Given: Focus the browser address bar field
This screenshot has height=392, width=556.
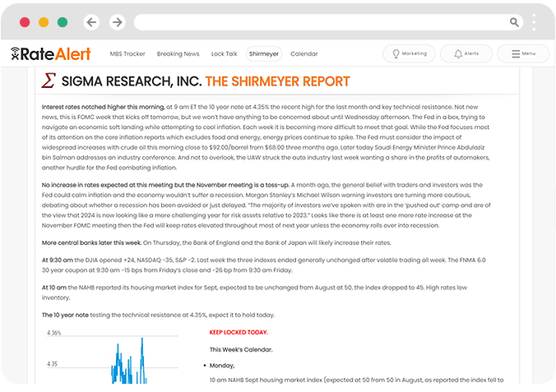Looking at the screenshot, I should click(321, 23).
